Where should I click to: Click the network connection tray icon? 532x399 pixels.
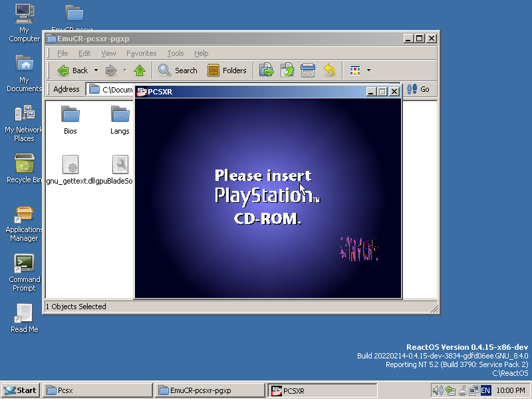point(474,391)
